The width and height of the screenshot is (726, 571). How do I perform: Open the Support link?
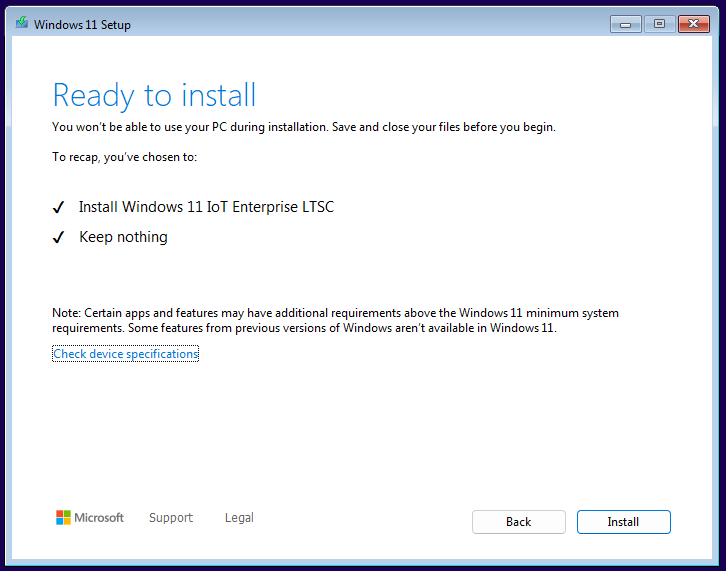point(171,517)
